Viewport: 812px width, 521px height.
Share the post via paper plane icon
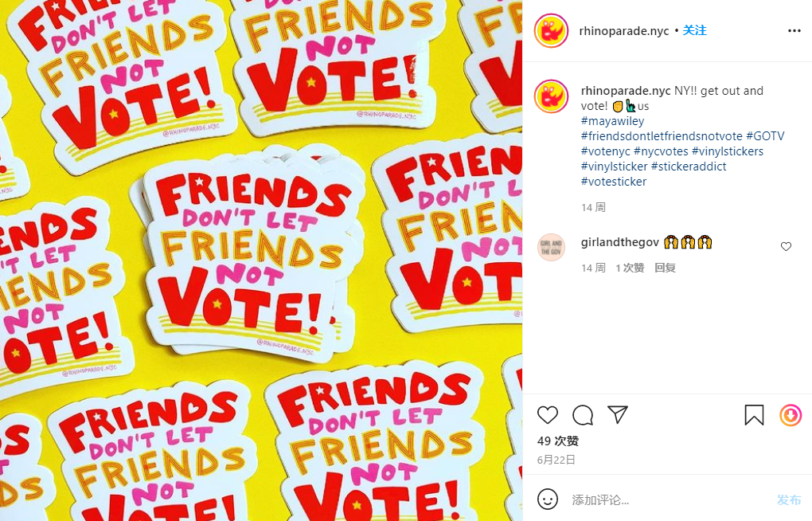[618, 415]
